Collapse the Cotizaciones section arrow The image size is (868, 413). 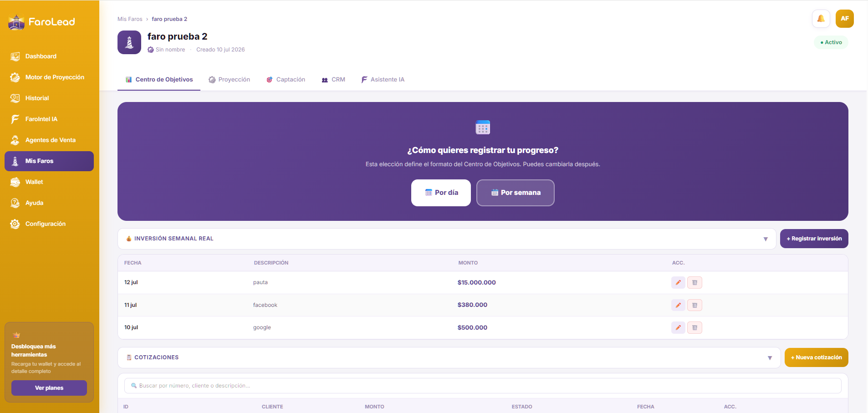coord(770,358)
